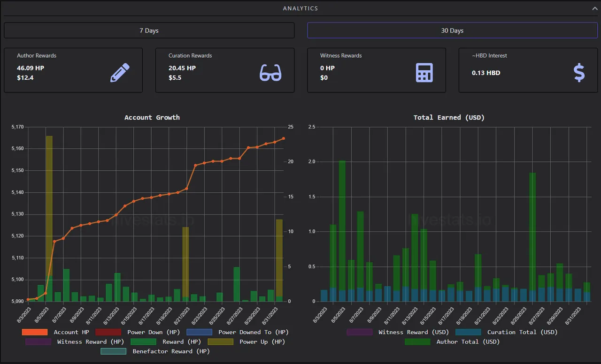This screenshot has height=364, width=601.
Task: Toggle the Reward (HP) green legend entry
Action: pyautogui.click(x=143, y=341)
